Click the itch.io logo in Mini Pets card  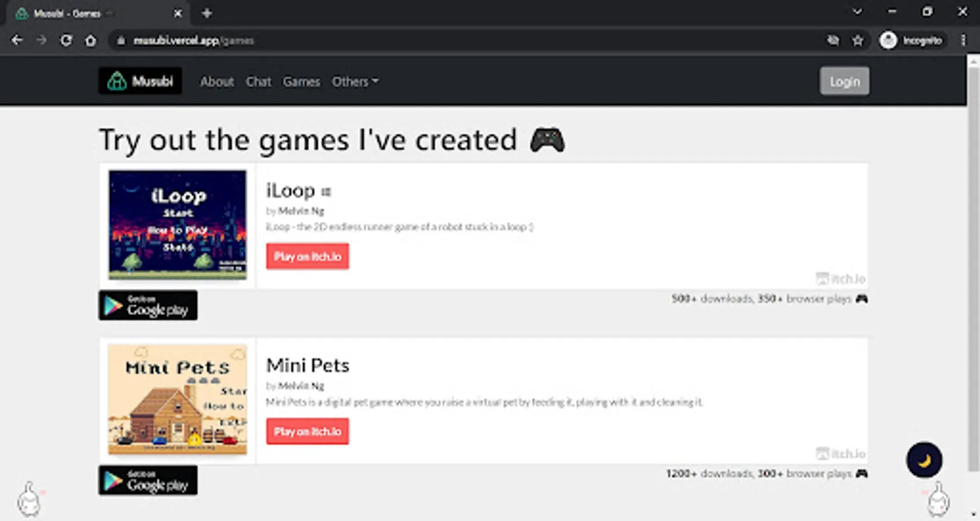[x=841, y=453]
